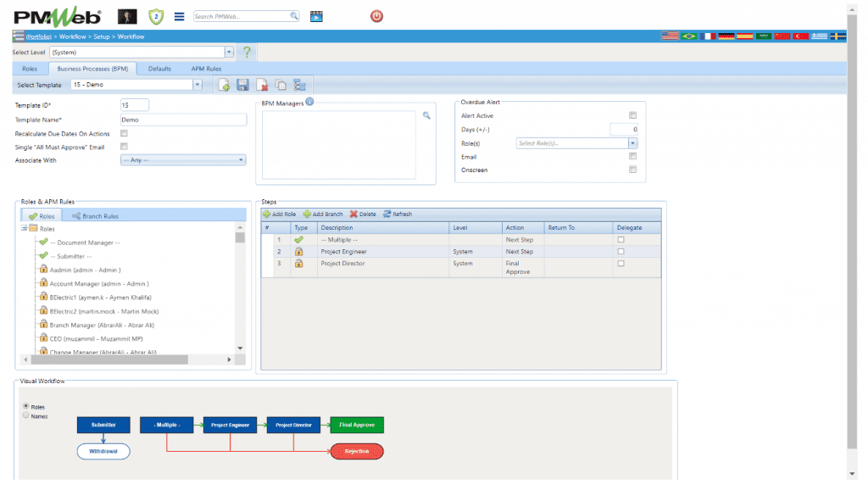
Task: Click the Refresh button in Steps
Action: coord(398,214)
